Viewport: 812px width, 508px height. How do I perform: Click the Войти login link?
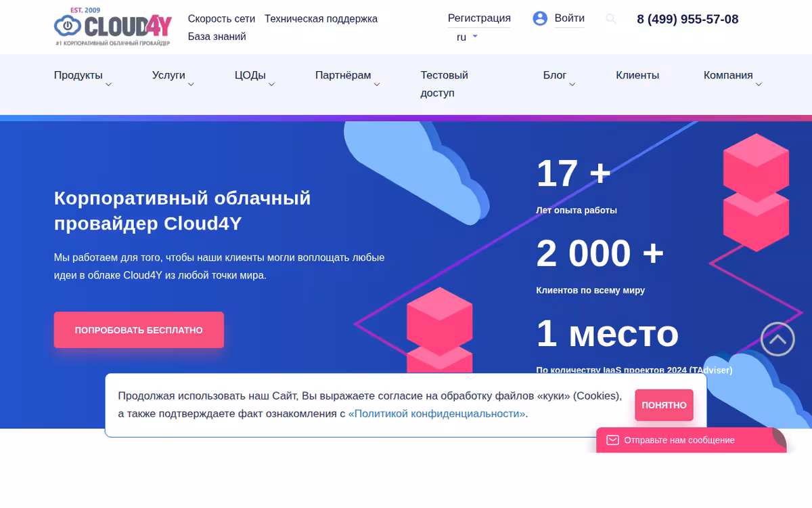[569, 18]
